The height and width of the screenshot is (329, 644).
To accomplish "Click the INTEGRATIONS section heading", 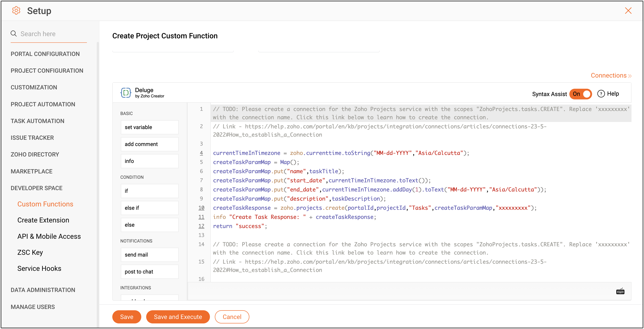I will coord(135,288).
